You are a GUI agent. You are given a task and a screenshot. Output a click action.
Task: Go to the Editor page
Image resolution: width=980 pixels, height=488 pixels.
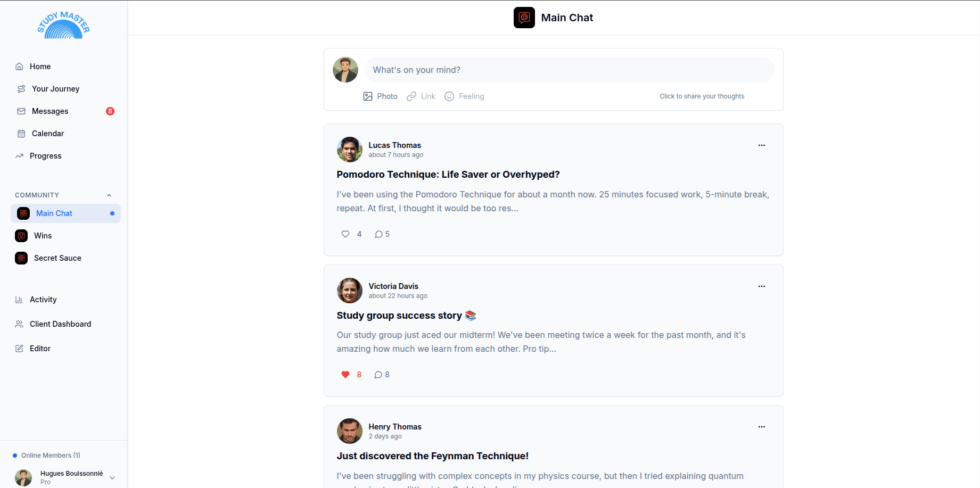pyautogui.click(x=40, y=348)
